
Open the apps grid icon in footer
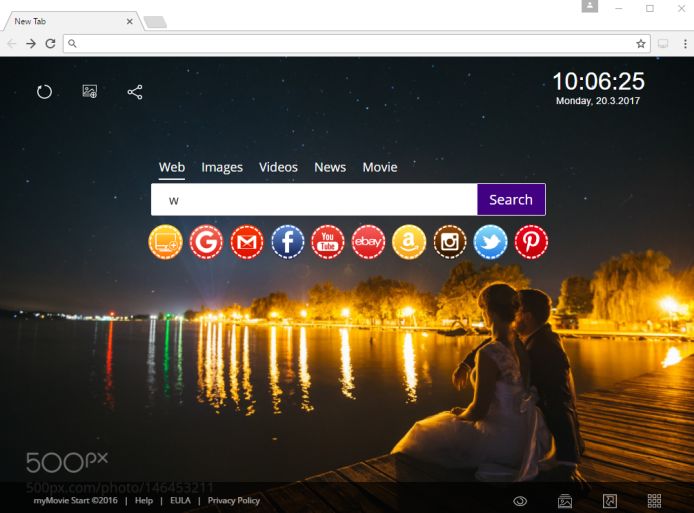coord(654,501)
